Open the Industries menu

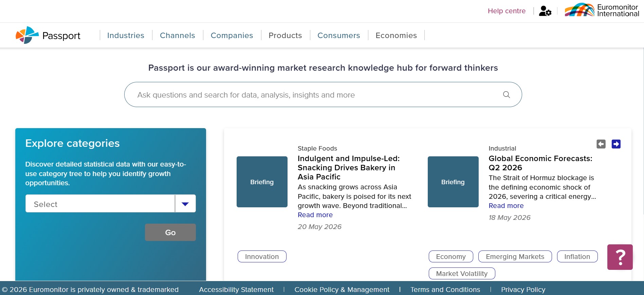point(126,35)
